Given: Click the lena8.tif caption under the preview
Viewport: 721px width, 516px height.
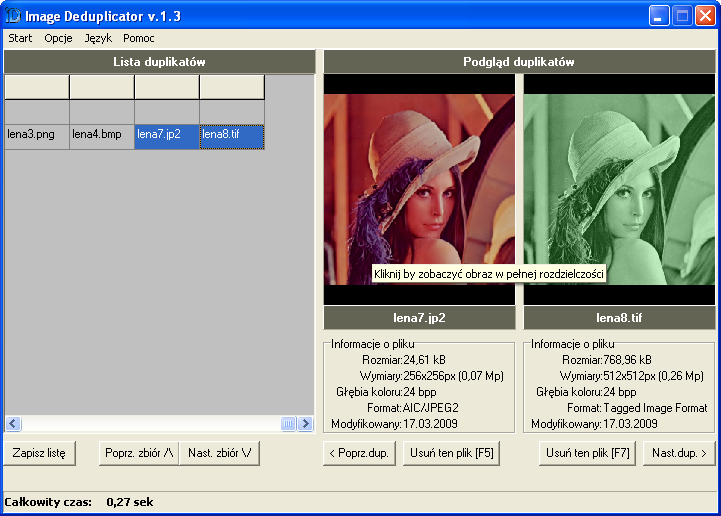Looking at the screenshot, I should [x=619, y=318].
